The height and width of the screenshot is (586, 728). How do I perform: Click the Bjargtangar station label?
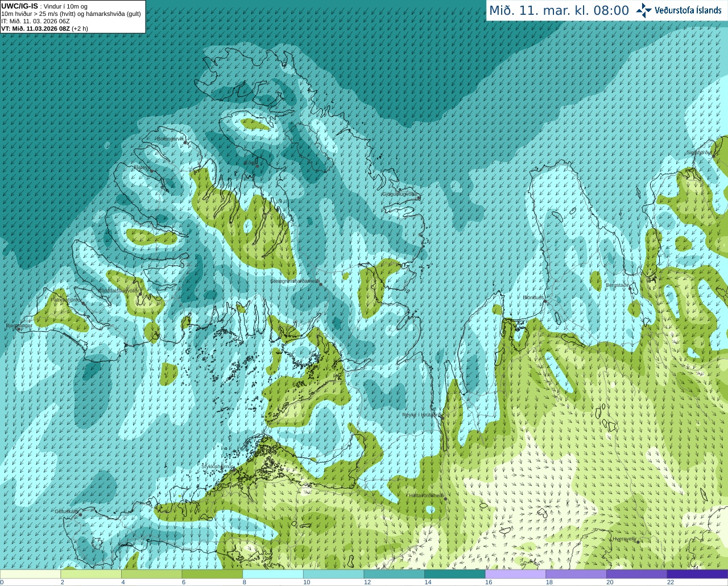click(x=19, y=325)
